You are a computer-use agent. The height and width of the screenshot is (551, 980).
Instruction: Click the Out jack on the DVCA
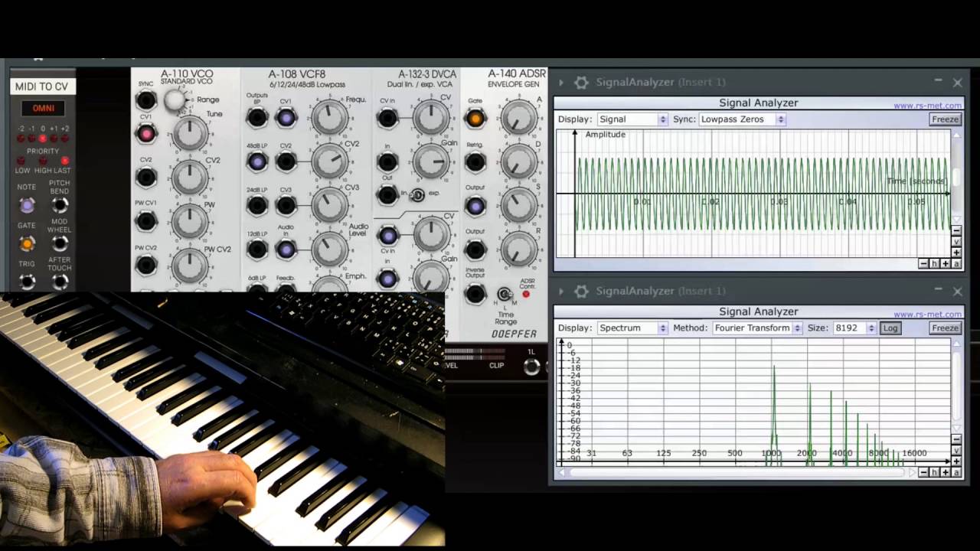(387, 194)
